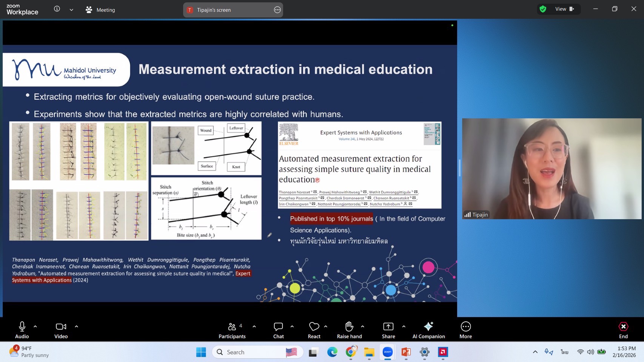
Task: Click the Share screen icon
Action: (388, 330)
